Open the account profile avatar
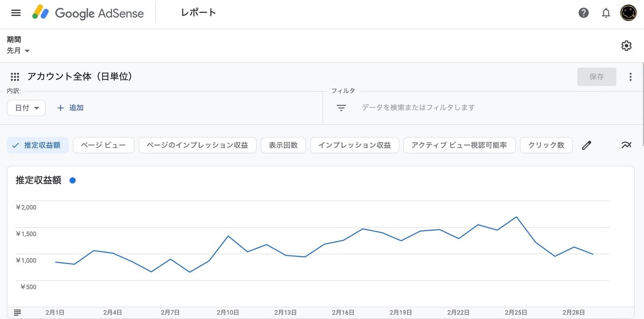 point(628,13)
